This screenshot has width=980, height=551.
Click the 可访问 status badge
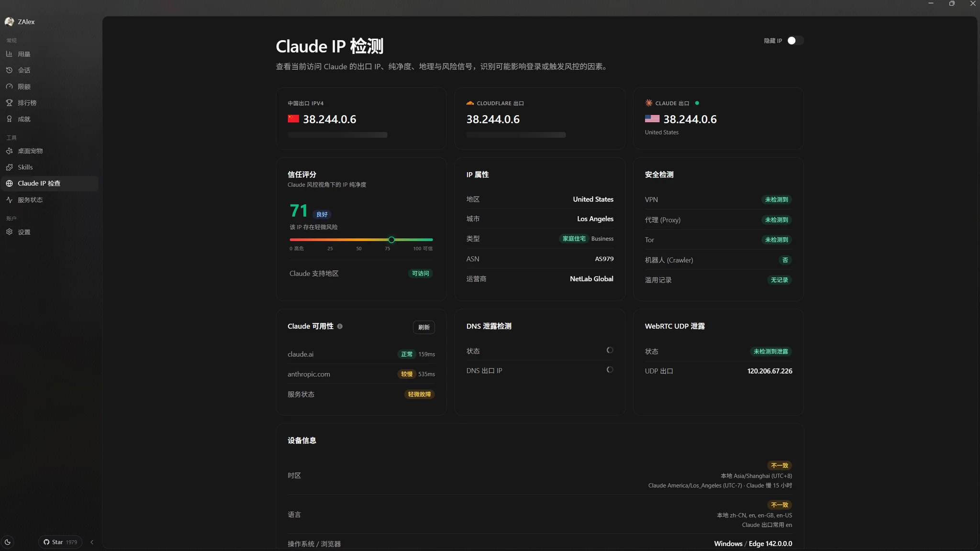coord(421,274)
